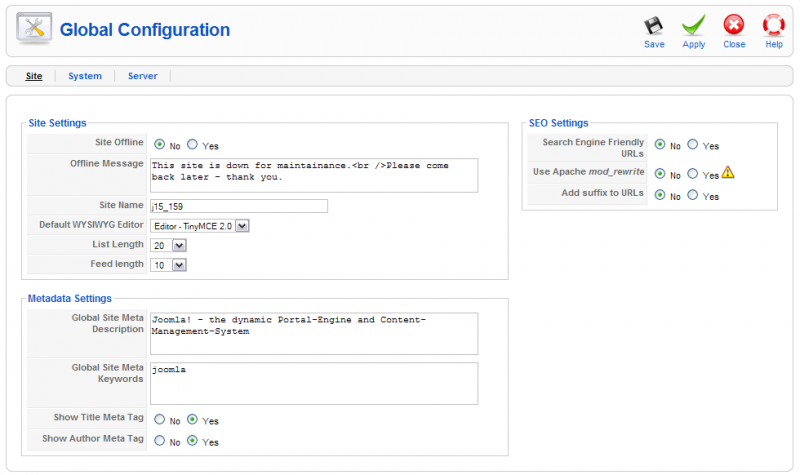Image resolution: width=800 pixels, height=475 pixels.
Task: Click the Global Site Meta Keywords textarea
Action: pyautogui.click(x=314, y=384)
